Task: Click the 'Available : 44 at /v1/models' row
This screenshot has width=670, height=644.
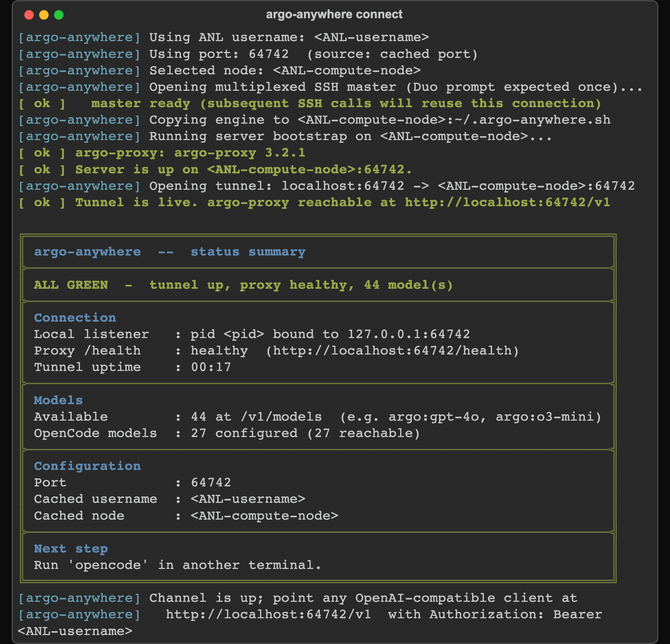Action: (318, 416)
